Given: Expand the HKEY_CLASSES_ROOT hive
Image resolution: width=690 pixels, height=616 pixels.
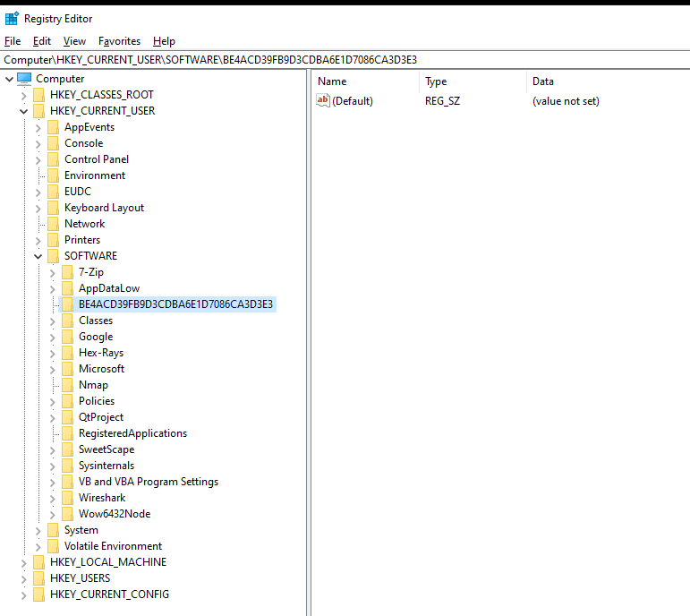Looking at the screenshot, I should [x=23, y=95].
